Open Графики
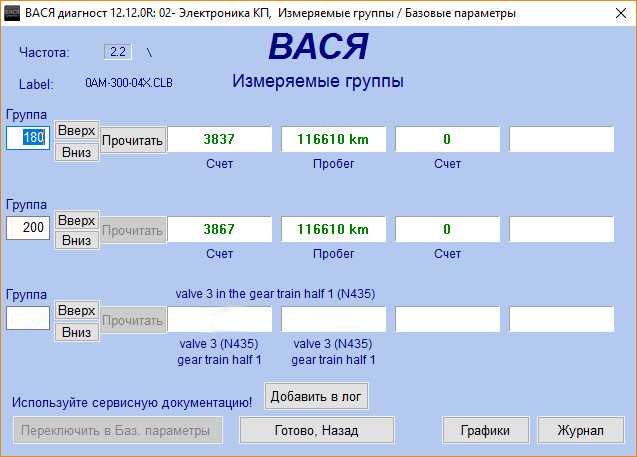The height and width of the screenshot is (457, 637). (486, 430)
